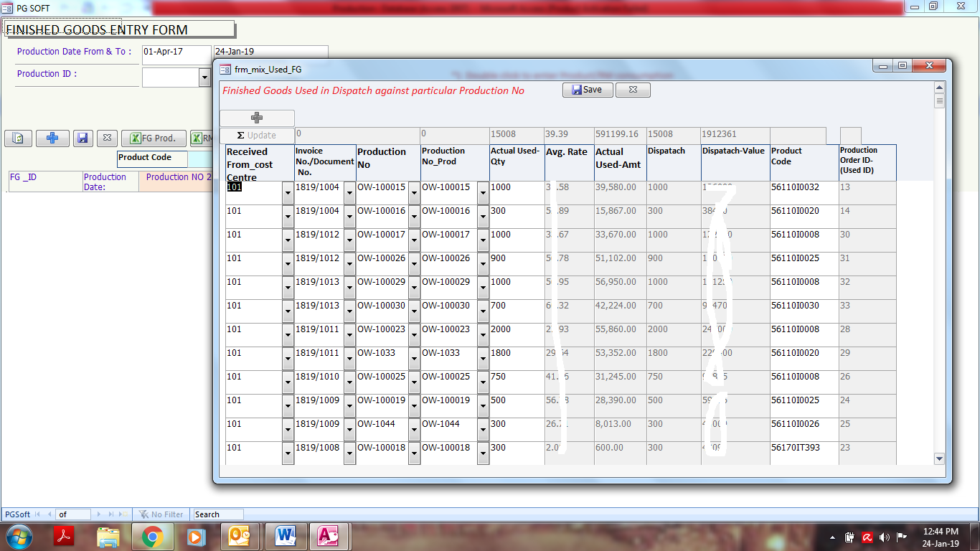Click Actual Used-Qty cell 2000
This screenshot has width=980, height=551.
(517, 334)
